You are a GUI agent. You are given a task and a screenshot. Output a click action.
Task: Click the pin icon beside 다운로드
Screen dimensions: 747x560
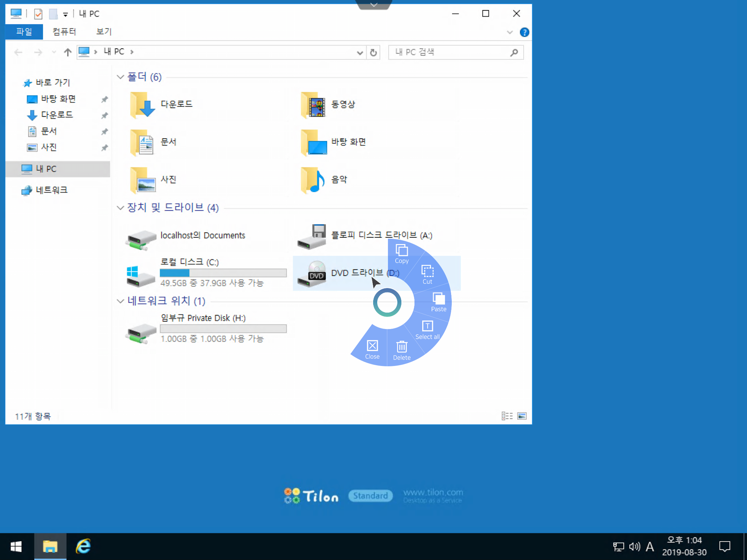104,115
